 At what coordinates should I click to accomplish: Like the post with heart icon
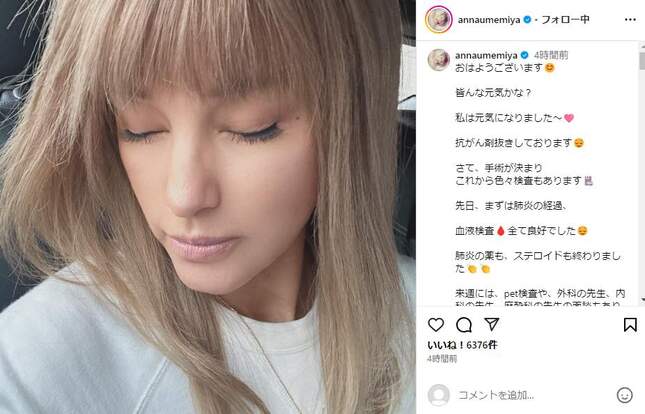coord(436,325)
